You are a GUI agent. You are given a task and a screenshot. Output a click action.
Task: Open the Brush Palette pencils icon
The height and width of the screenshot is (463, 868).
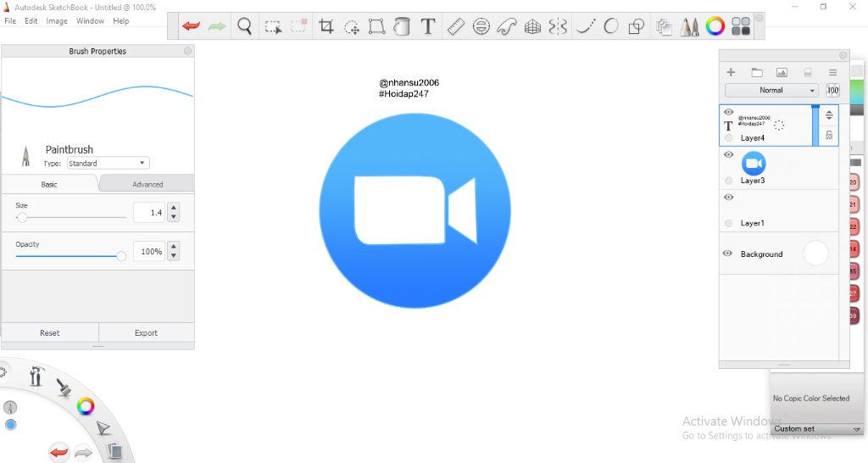pyautogui.click(x=689, y=26)
